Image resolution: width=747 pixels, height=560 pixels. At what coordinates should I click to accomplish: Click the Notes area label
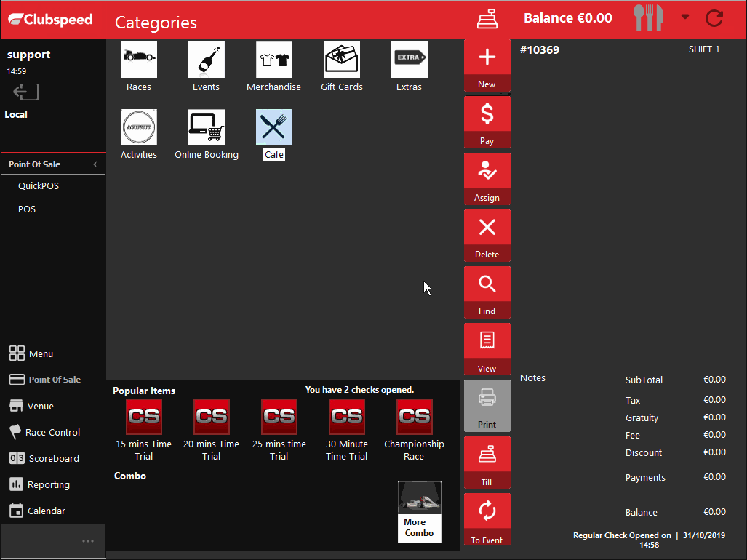(532, 377)
